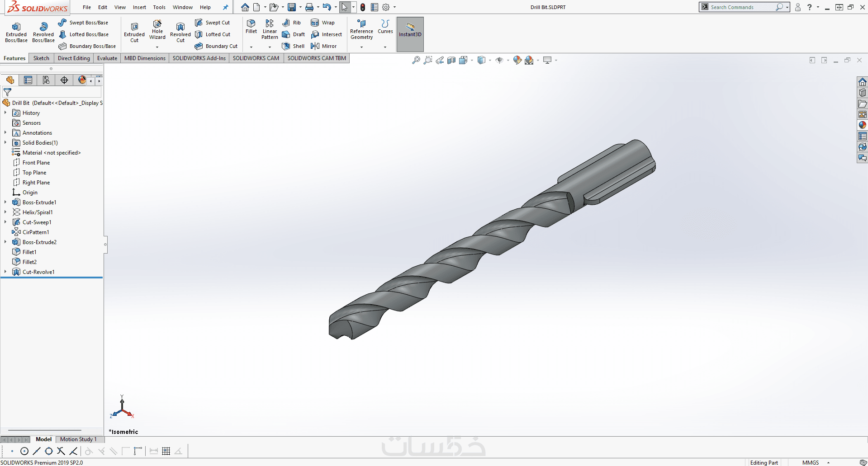Select the Mirror tool
The height and width of the screenshot is (466, 868).
click(323, 46)
